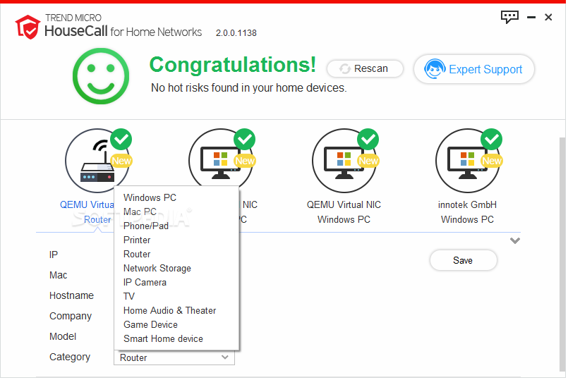Save the device details
The image size is (580, 392).
(463, 260)
